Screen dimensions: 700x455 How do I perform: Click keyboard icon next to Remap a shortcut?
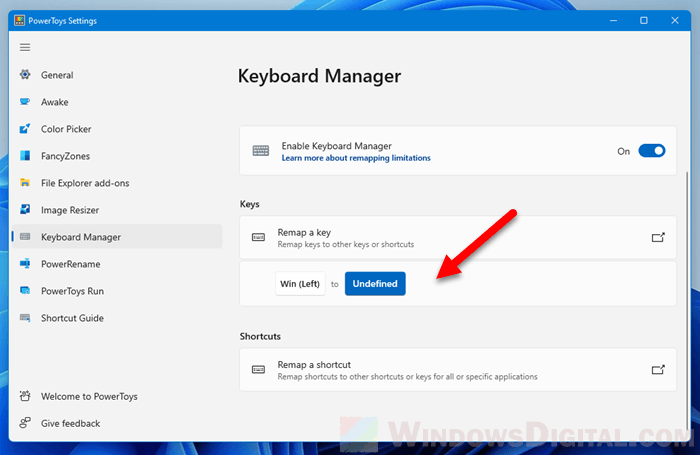(258, 369)
